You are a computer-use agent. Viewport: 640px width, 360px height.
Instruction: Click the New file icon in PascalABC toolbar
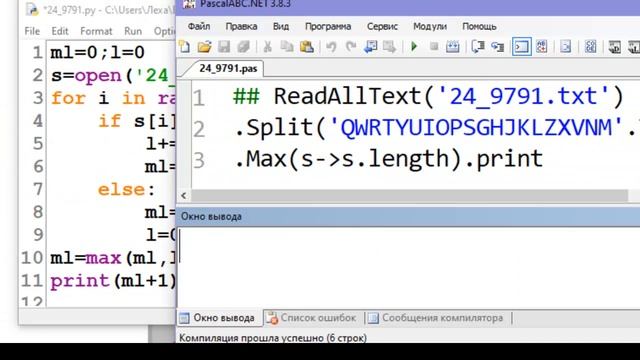tap(185, 47)
